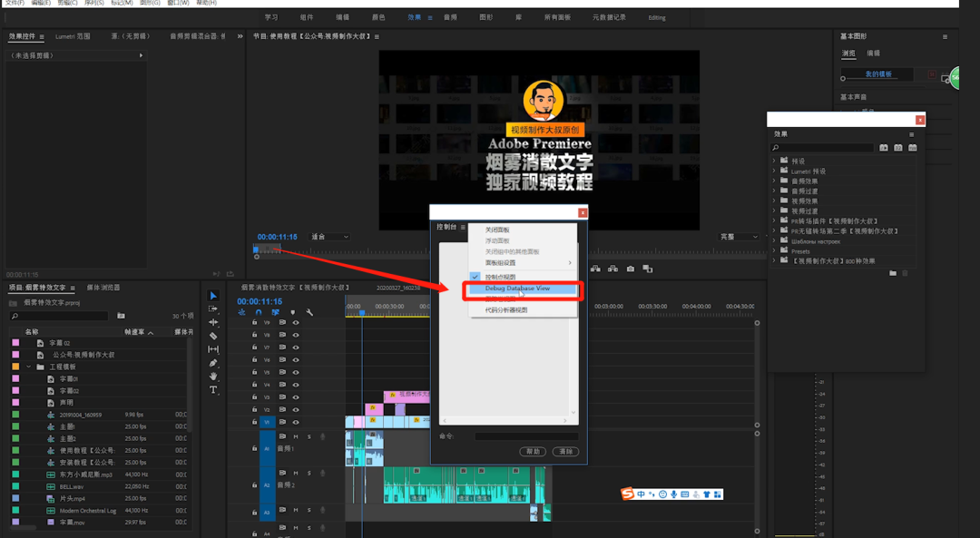Mute audio track A2
The image size is (980, 538).
click(296, 473)
